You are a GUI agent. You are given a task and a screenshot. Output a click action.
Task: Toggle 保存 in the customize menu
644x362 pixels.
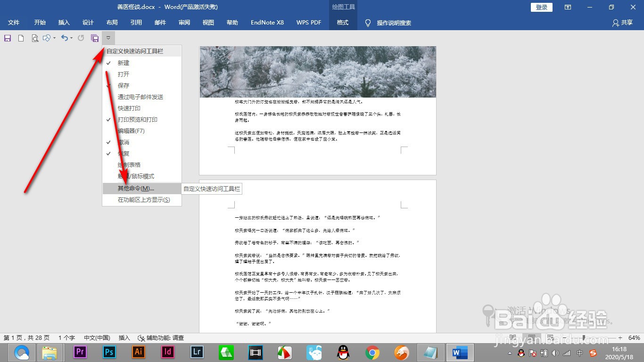(142, 85)
